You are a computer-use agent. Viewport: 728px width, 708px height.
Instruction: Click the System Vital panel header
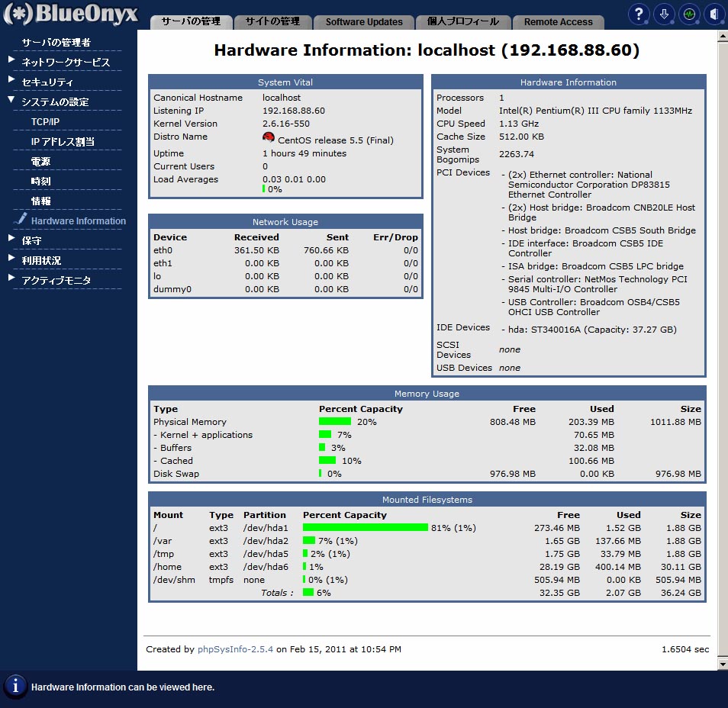coord(285,82)
